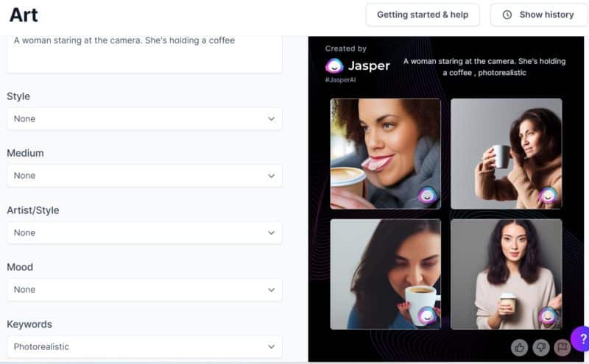Viewport: 589px width, 364px height.
Task: Select the woman raising grey mug thumbnail
Action: point(507,154)
